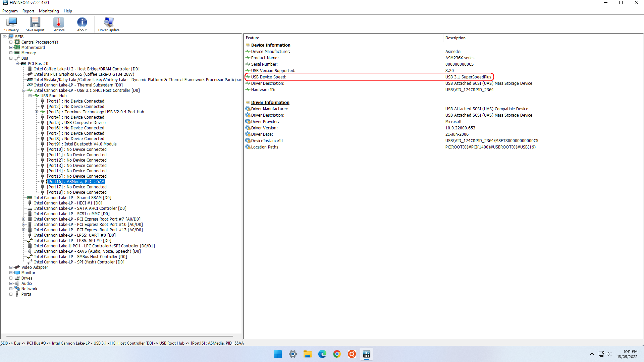Show hidden tray icons chevron
The image size is (644, 362).
point(592,354)
